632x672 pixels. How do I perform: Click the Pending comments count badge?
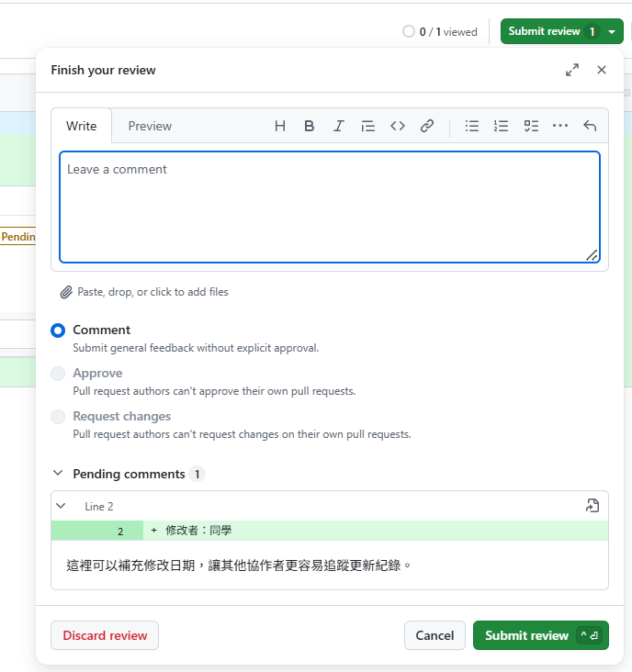pos(197,474)
